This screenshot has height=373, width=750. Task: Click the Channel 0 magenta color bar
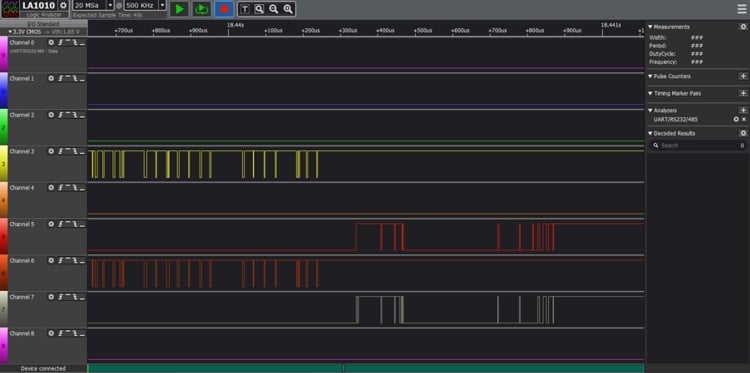(x=3, y=54)
